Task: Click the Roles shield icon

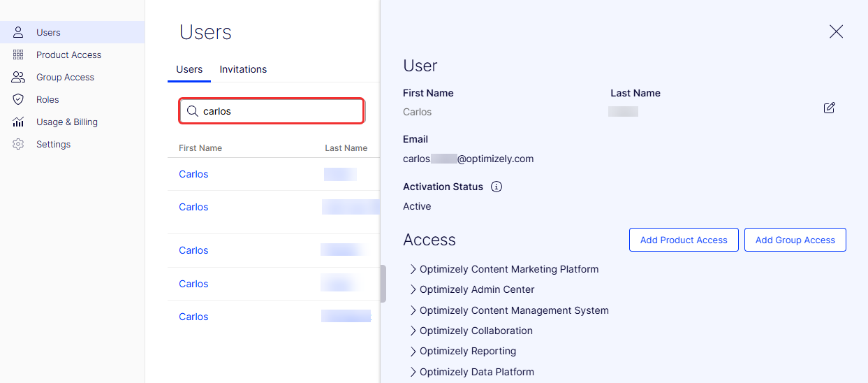Action: coord(19,99)
